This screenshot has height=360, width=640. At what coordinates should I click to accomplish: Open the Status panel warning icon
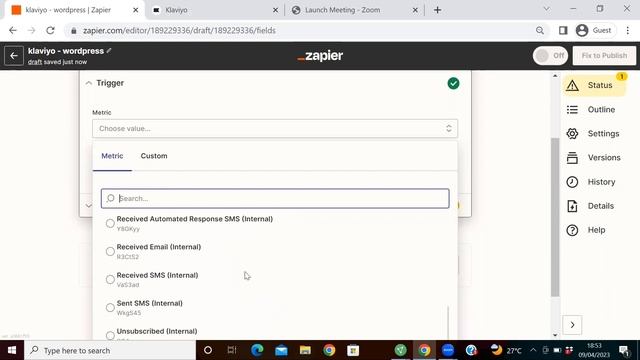(x=572, y=85)
